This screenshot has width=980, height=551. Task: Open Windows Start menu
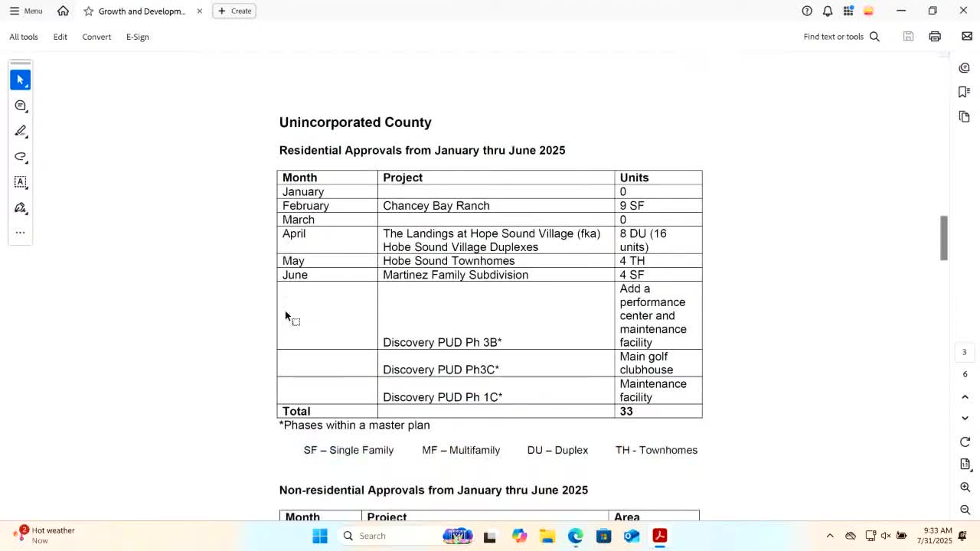(x=320, y=536)
